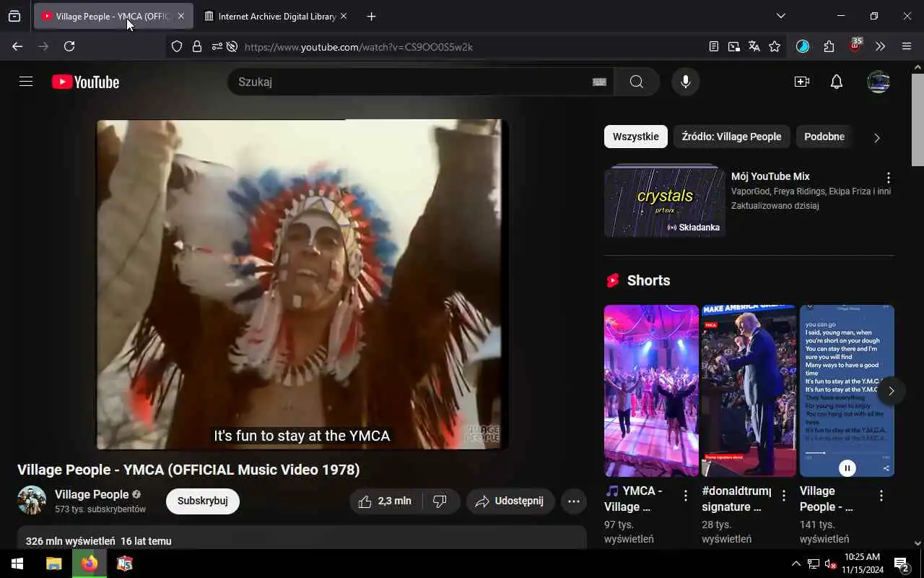Open picture-in-picture icon in address bar

(734, 46)
